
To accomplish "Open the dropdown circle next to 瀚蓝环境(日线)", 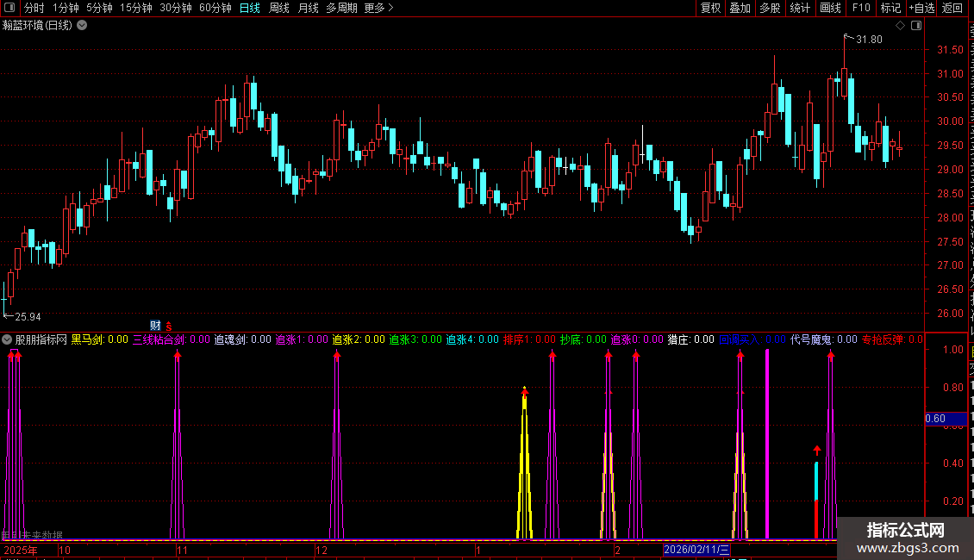I will 82,26.
